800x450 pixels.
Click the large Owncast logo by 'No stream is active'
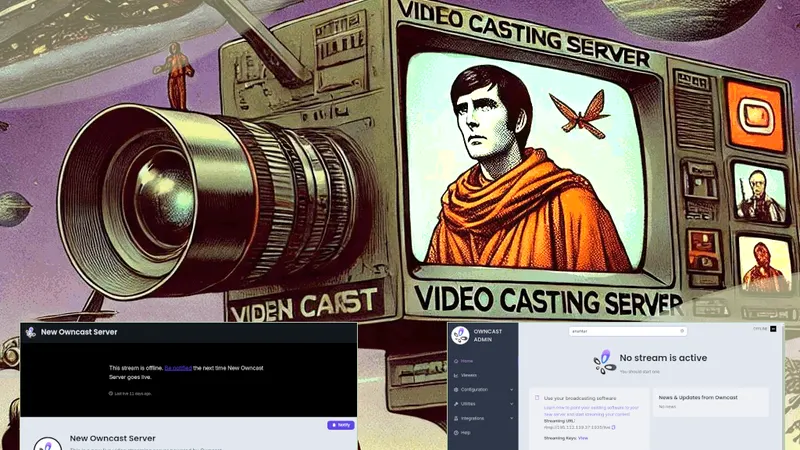[x=604, y=362]
